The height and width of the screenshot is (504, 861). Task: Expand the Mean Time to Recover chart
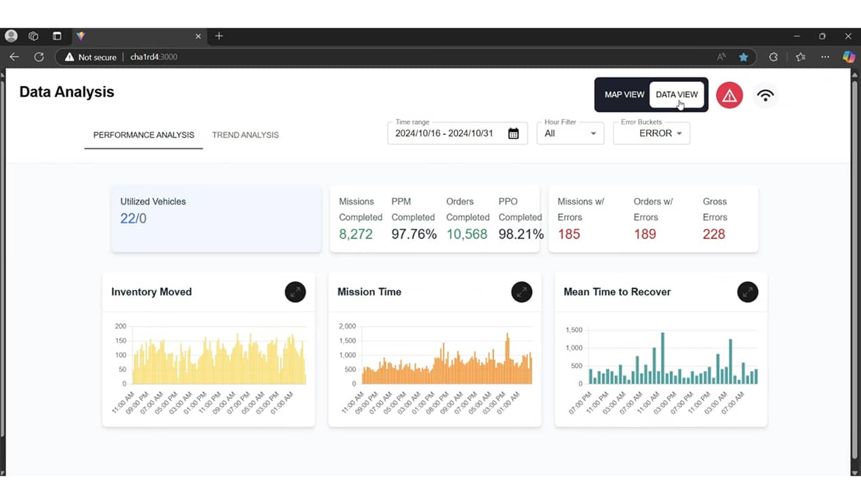click(748, 292)
